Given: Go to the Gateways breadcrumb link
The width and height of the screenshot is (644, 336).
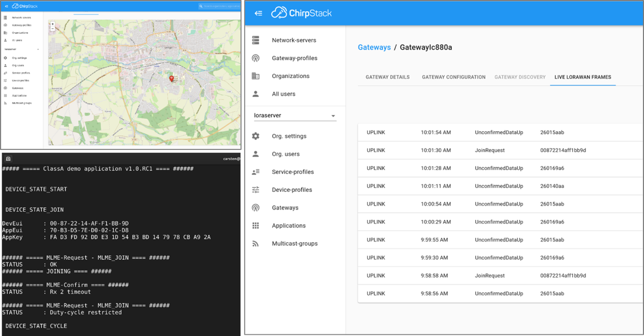Looking at the screenshot, I should pos(374,47).
